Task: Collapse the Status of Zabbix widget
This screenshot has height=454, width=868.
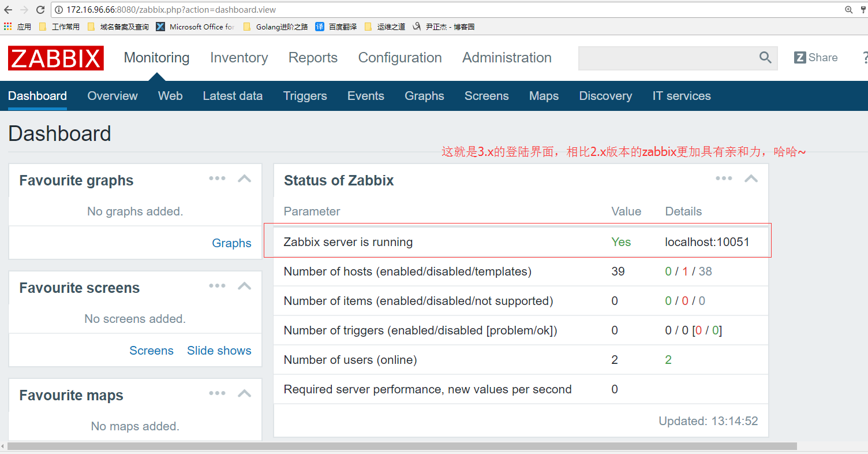Action: point(751,178)
